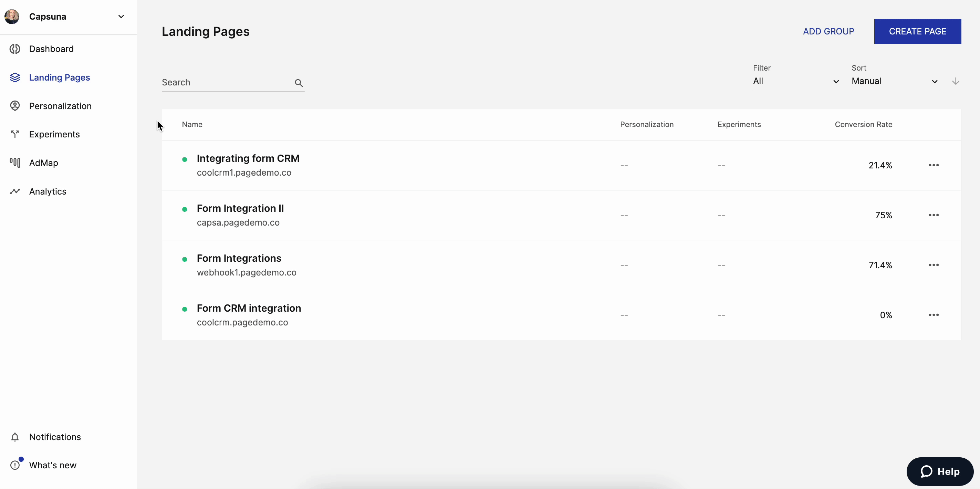The image size is (980, 489).
Task: Click the Experiments branch icon
Action: (x=15, y=134)
